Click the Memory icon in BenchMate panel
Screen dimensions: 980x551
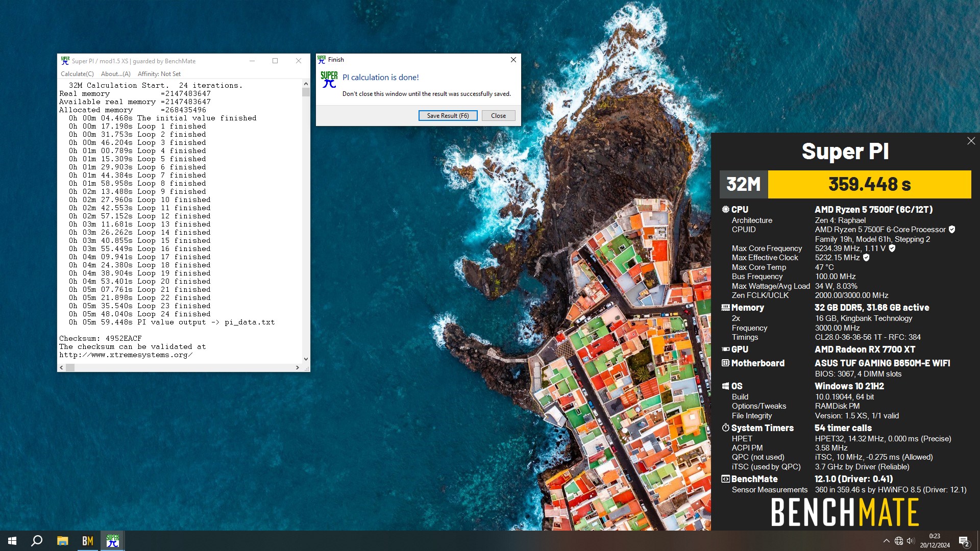tap(725, 308)
